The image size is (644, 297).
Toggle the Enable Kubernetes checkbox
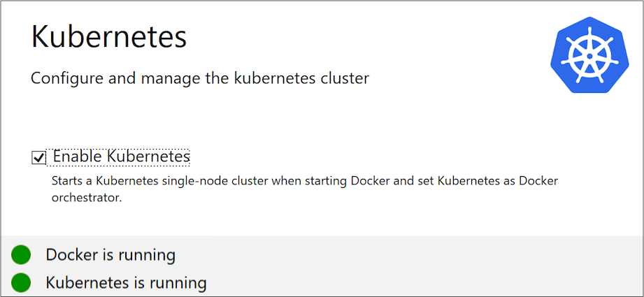point(39,158)
